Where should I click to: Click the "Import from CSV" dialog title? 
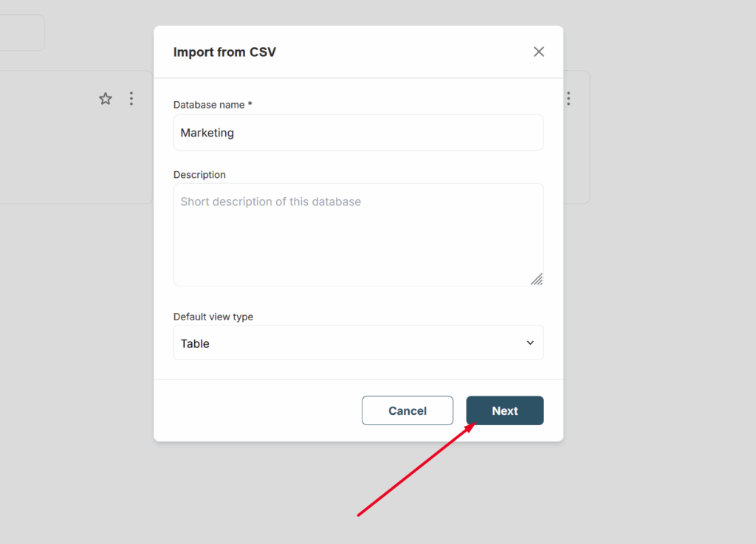click(x=224, y=52)
